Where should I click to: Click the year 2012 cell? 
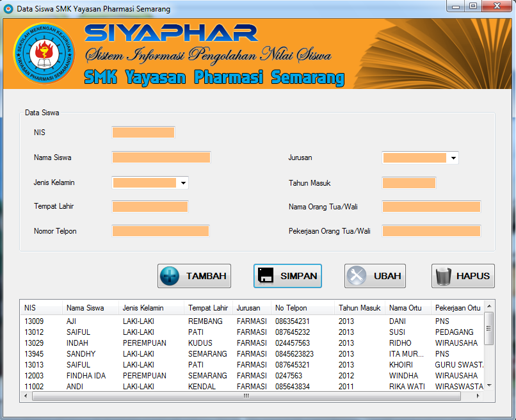pos(346,375)
